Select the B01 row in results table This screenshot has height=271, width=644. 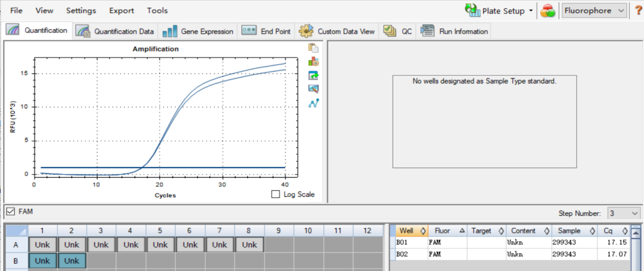coord(510,243)
